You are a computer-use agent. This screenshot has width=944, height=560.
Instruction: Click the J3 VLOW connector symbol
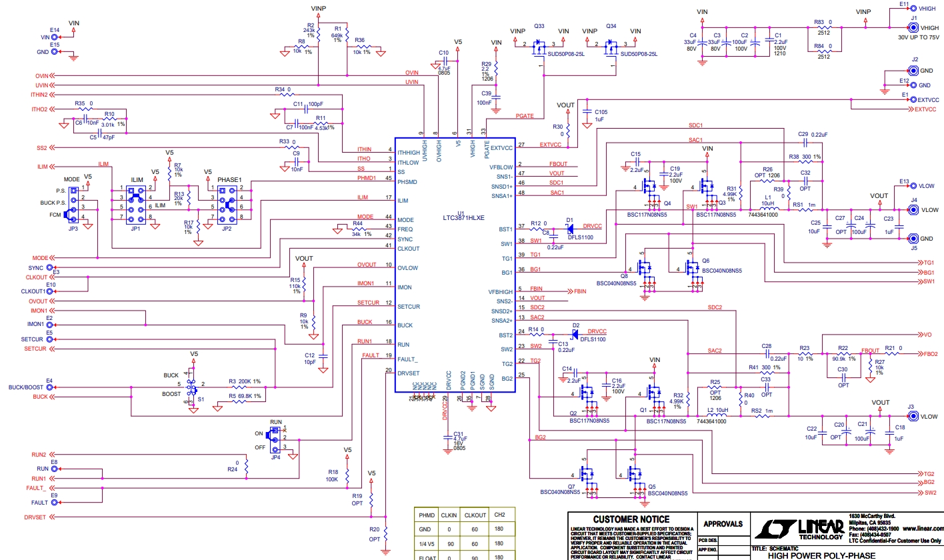(911, 417)
